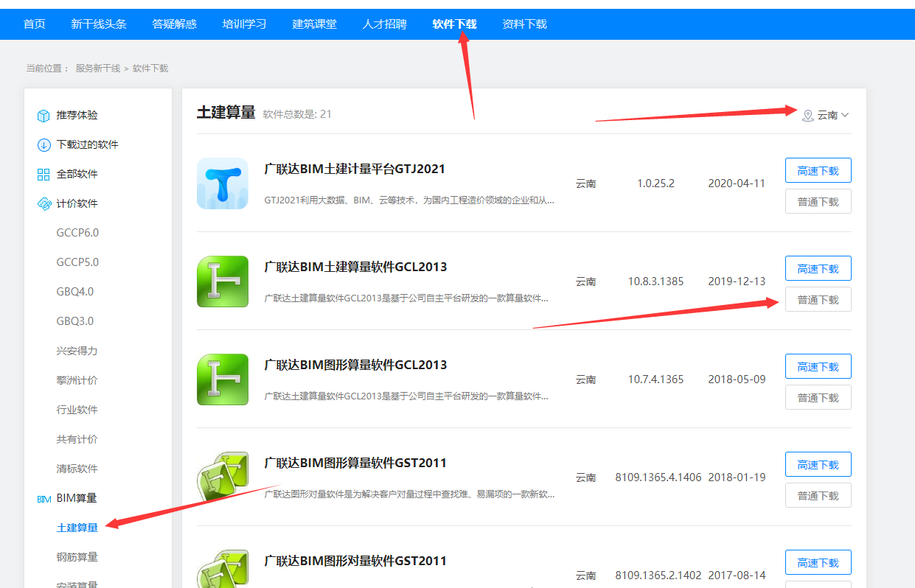
Task: Open the 广联达BIM图形对量软件GST2011 title
Action: tap(355, 561)
